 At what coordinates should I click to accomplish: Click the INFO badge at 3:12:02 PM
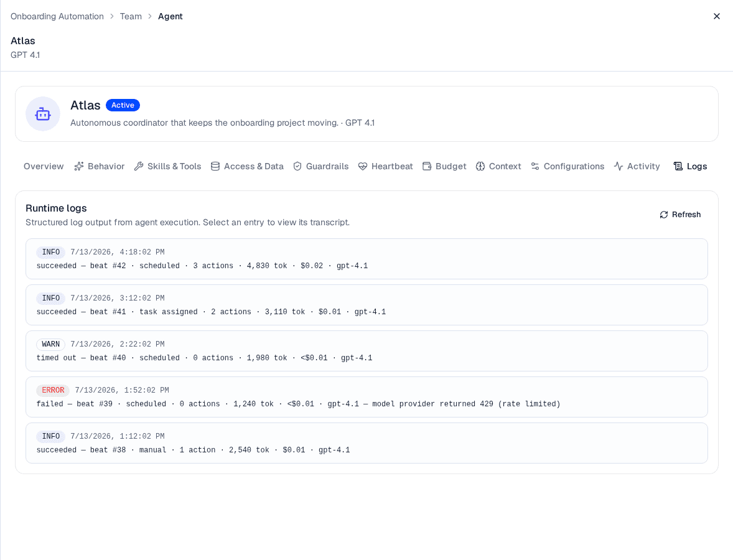click(50, 298)
